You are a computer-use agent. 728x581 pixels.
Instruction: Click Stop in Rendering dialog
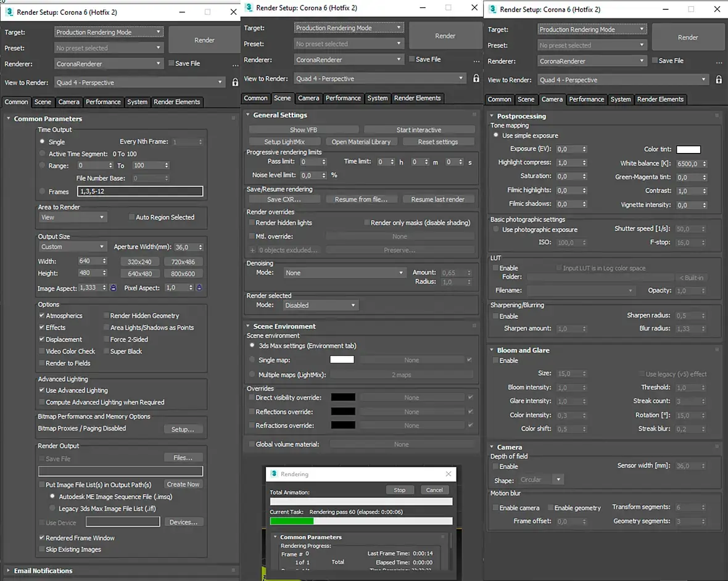coord(399,490)
